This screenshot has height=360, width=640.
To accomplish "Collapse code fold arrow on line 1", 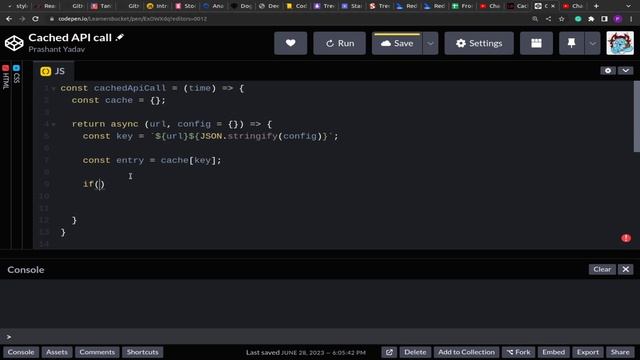I will 53,89.
